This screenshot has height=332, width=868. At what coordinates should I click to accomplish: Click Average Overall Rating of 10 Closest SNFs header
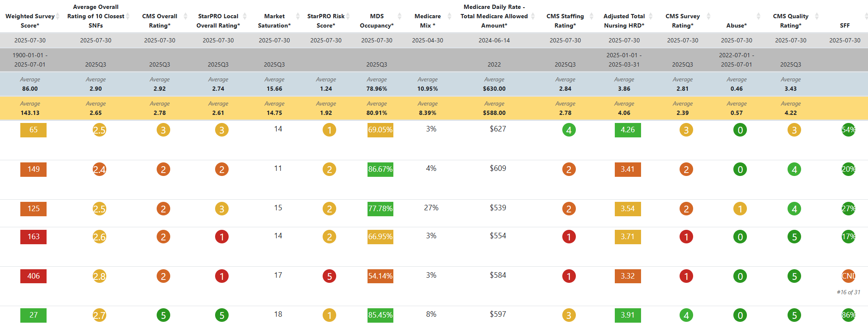click(96, 16)
